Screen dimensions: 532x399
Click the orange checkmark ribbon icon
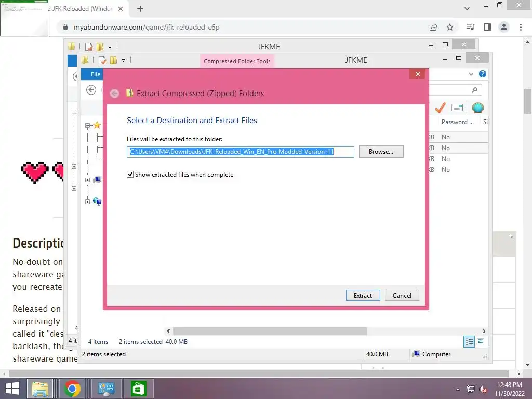(440, 108)
